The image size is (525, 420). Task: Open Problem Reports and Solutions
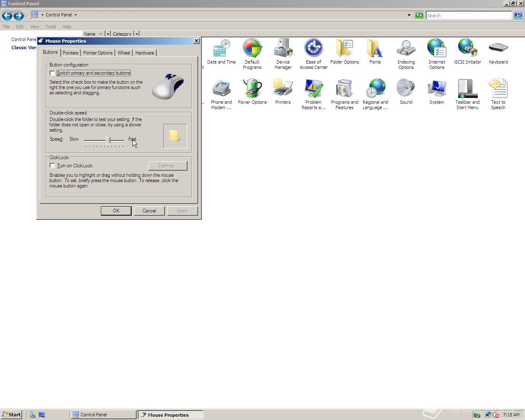pyautogui.click(x=314, y=94)
